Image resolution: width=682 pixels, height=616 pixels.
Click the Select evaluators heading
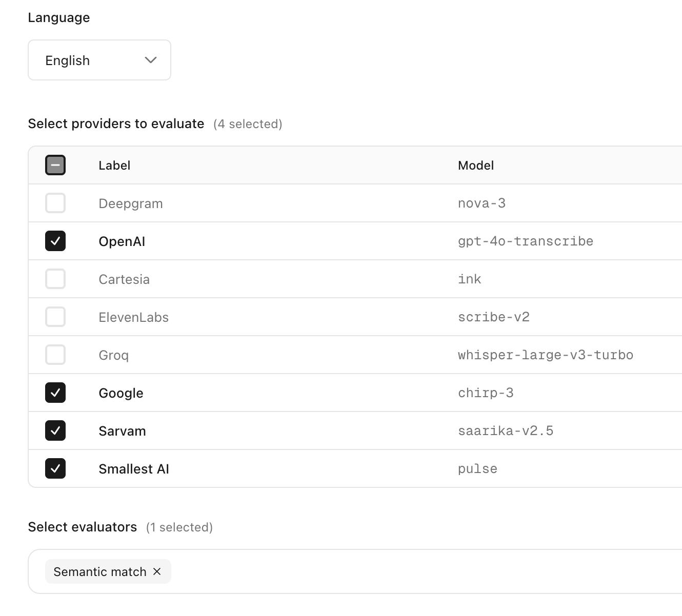point(83,527)
